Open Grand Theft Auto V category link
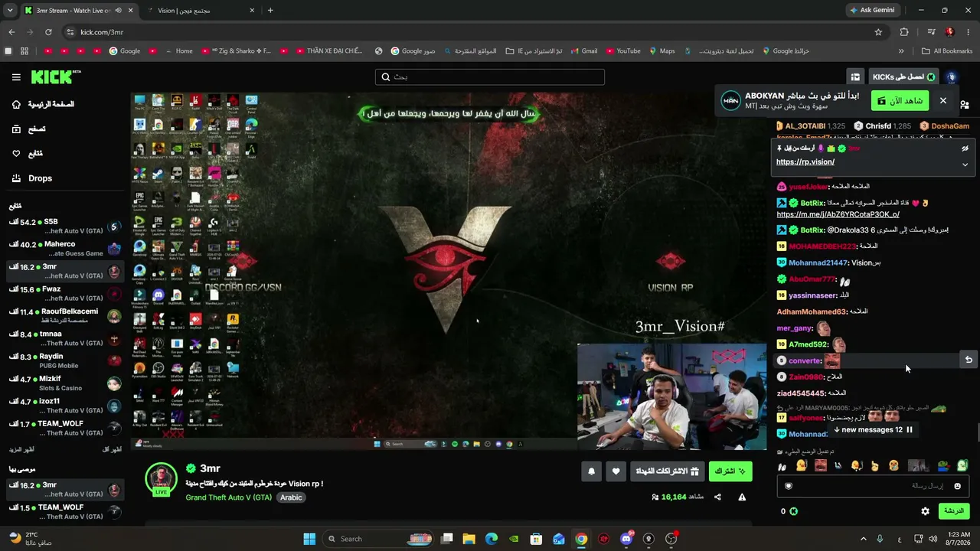Viewport: 980px width, 551px height. click(x=228, y=497)
